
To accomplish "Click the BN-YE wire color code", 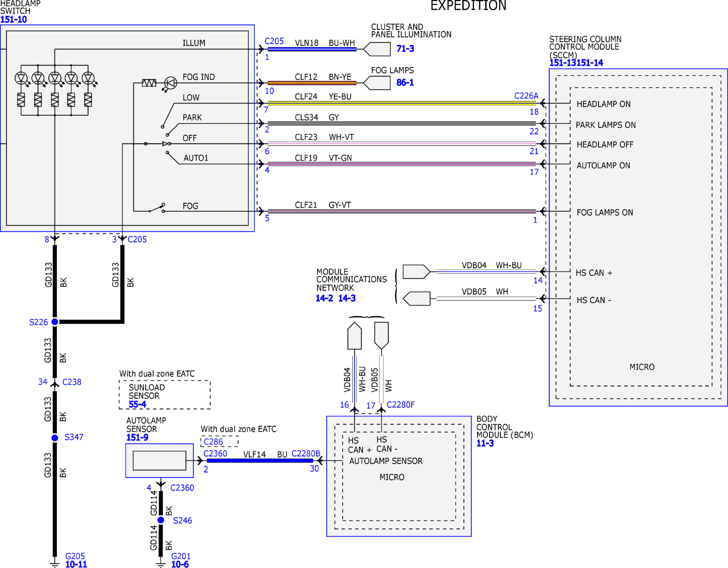I will tap(340, 77).
